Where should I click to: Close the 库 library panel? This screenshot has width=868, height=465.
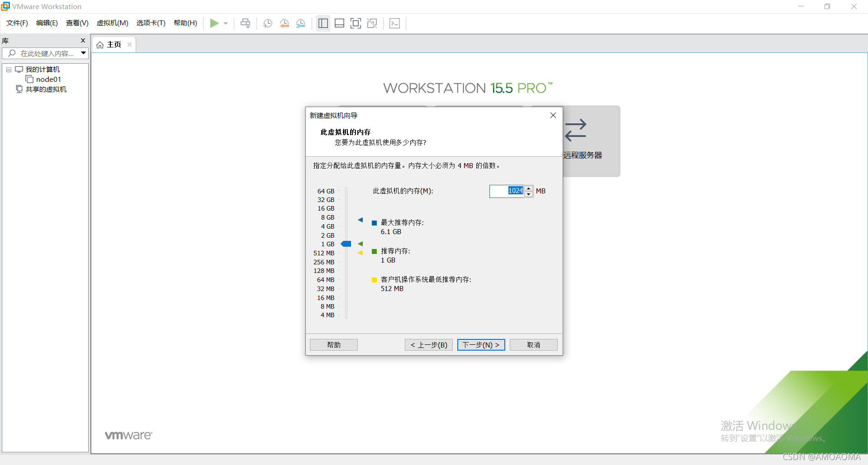(x=83, y=41)
